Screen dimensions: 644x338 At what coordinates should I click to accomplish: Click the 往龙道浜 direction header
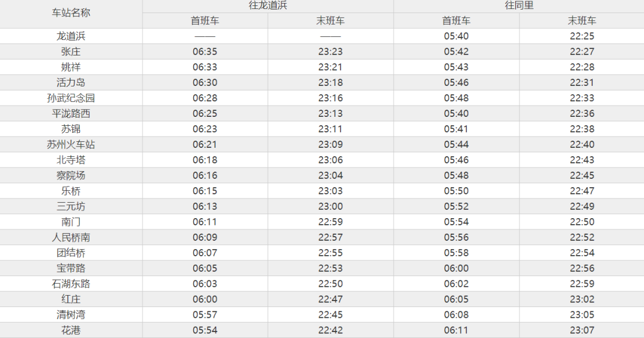tap(268, 5)
